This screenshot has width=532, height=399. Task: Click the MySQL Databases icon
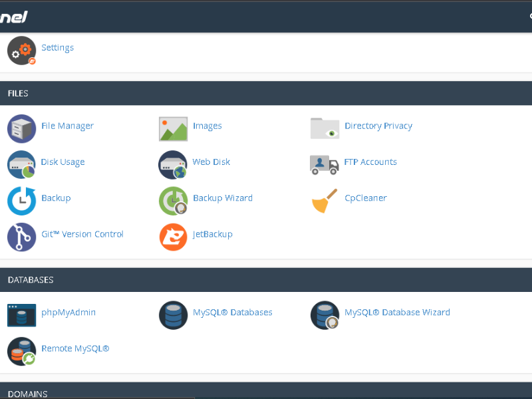pos(173,315)
